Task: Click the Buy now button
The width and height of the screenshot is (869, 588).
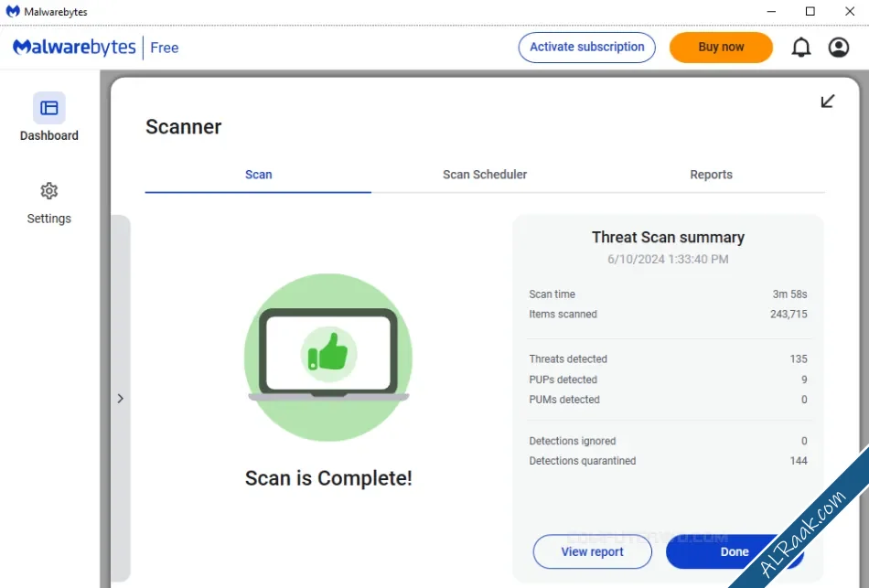Action: coord(721,48)
